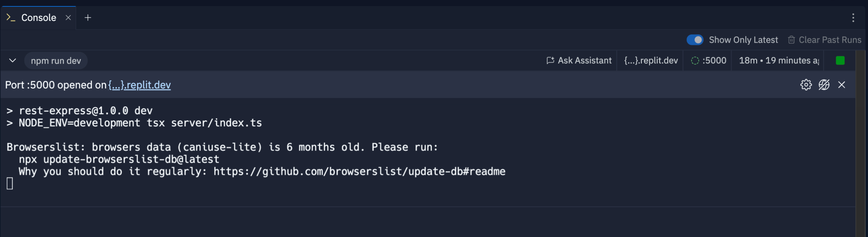Click the 18m • 19 minutes ago timestamp

pyautogui.click(x=779, y=61)
